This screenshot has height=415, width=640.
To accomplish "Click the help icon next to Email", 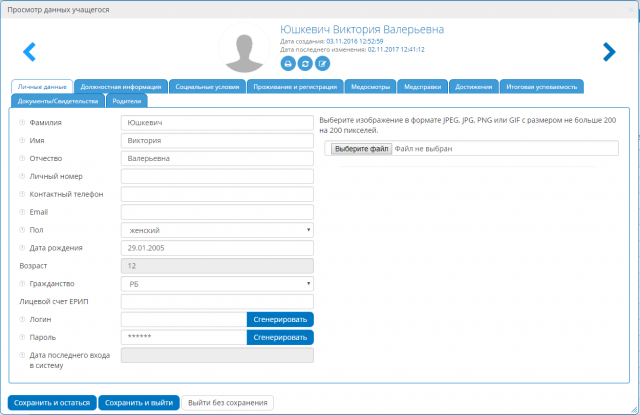I will pos(22,212).
